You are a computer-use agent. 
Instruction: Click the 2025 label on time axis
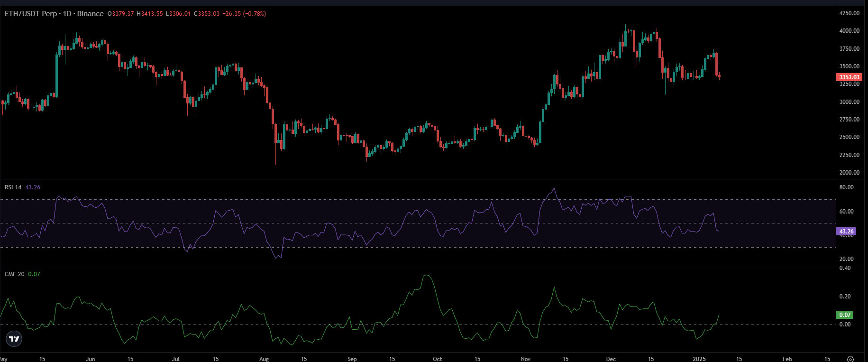point(699,359)
